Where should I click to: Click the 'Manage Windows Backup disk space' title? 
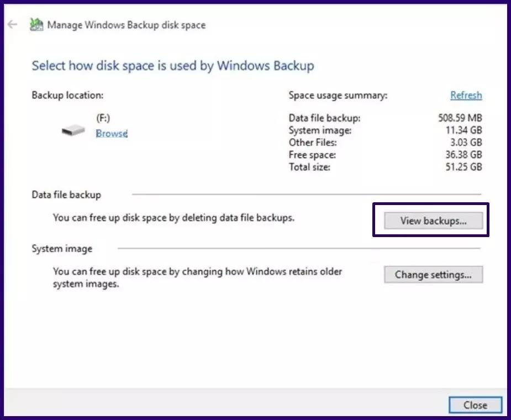tap(127, 25)
